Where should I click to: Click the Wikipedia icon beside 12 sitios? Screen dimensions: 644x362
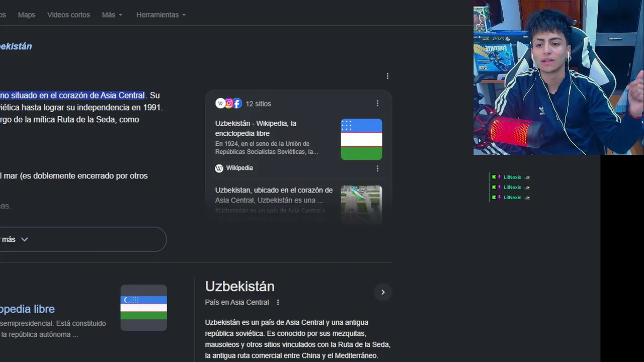click(x=220, y=104)
